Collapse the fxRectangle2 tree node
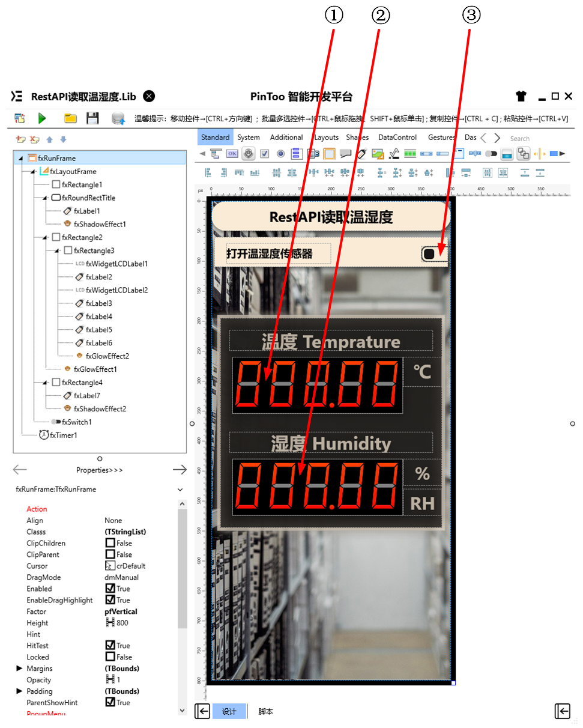 [x=45, y=238]
